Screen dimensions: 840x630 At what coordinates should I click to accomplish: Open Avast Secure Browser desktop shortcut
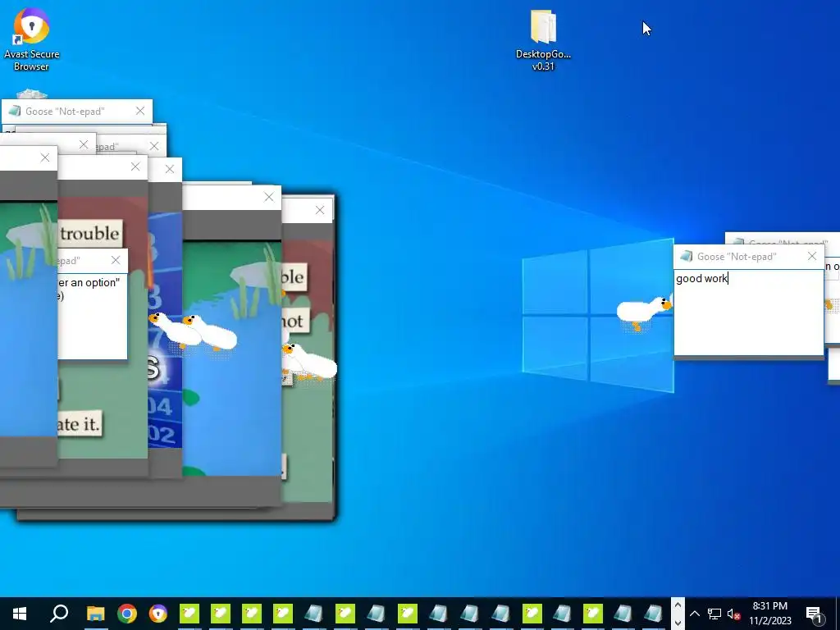point(32,39)
